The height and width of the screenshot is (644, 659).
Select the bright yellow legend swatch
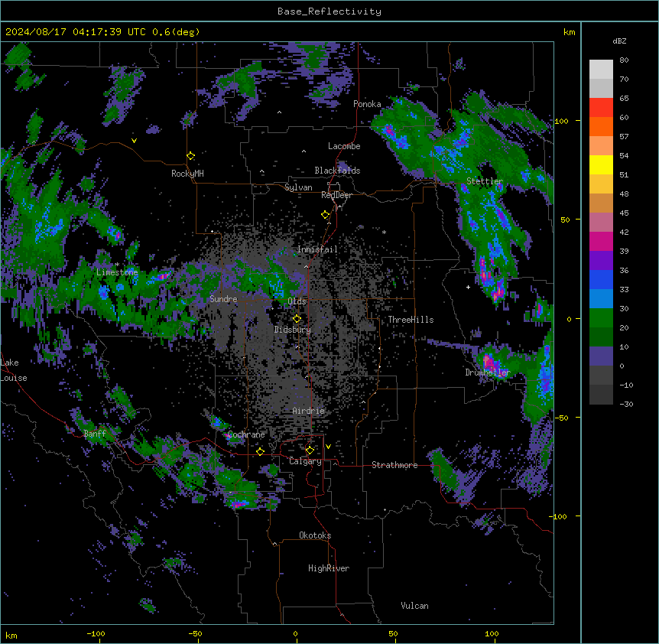tap(601, 164)
